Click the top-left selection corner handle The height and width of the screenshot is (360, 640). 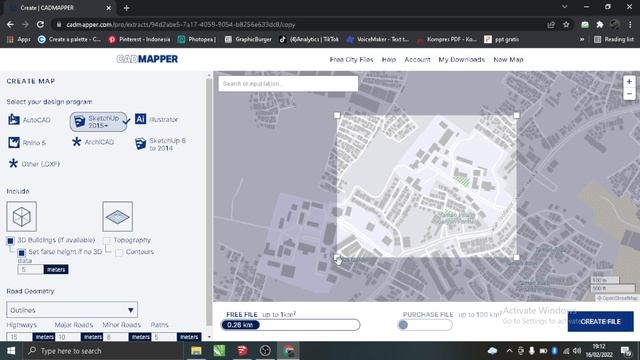337,116
